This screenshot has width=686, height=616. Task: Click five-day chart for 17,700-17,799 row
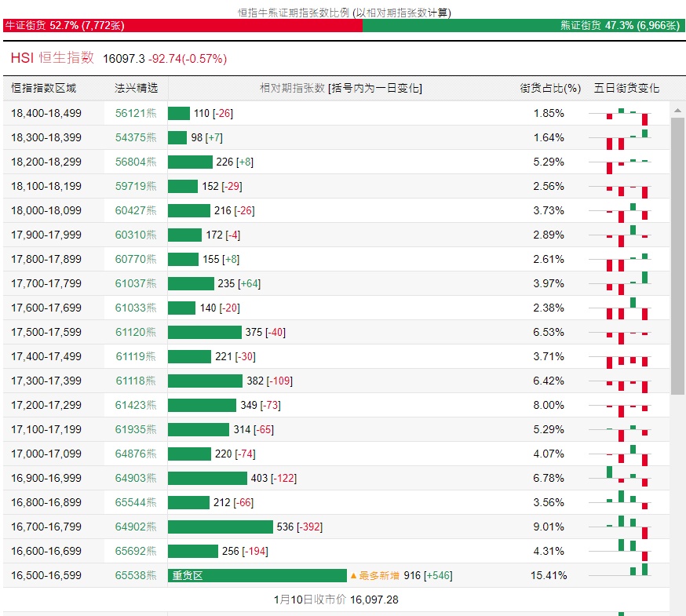[620, 283]
